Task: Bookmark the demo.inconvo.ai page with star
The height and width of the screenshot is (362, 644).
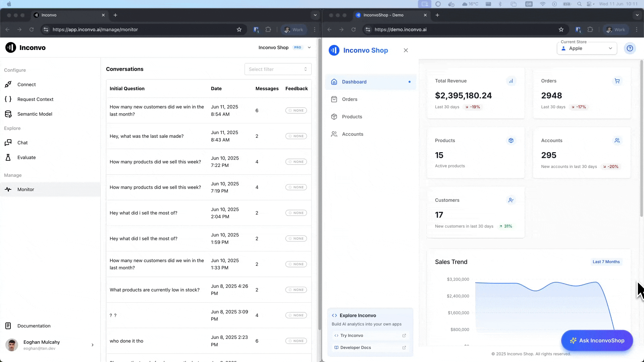Action: (x=561, y=29)
